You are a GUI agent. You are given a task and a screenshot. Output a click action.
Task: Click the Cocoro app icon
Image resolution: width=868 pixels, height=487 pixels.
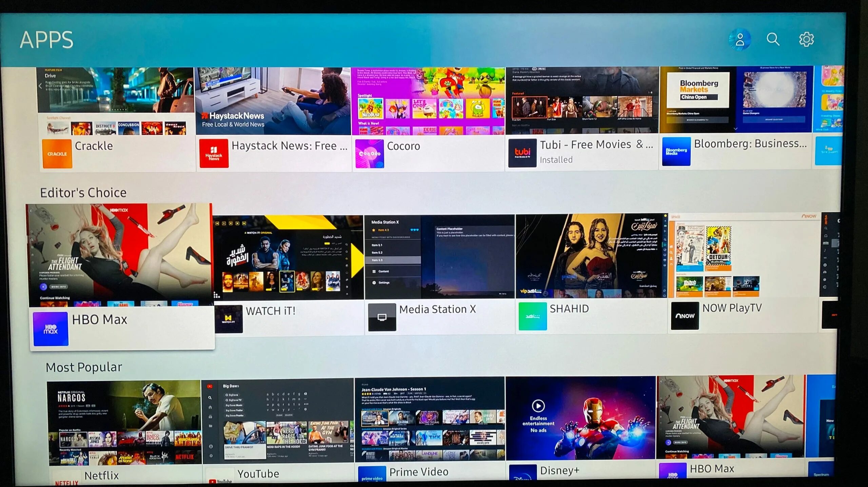370,154
